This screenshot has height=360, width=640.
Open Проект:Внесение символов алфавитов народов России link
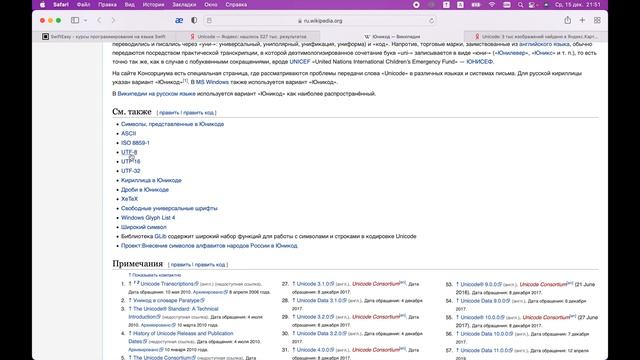pyautogui.click(x=209, y=246)
